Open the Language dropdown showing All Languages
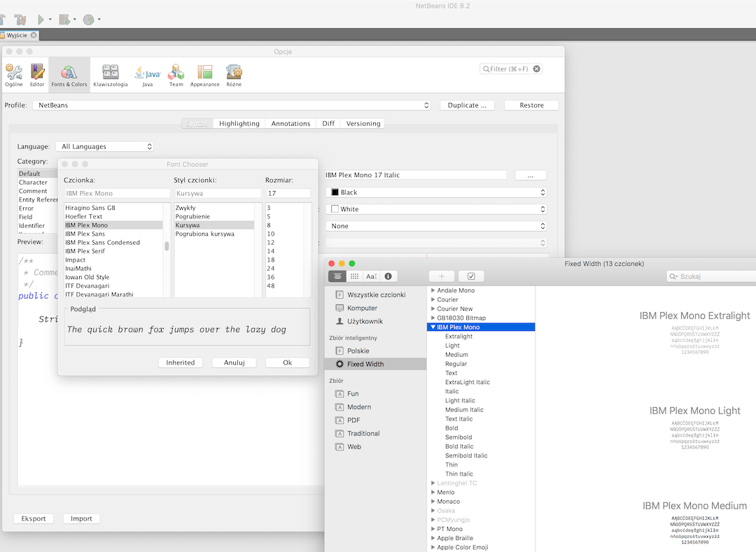756x552 pixels. click(104, 147)
